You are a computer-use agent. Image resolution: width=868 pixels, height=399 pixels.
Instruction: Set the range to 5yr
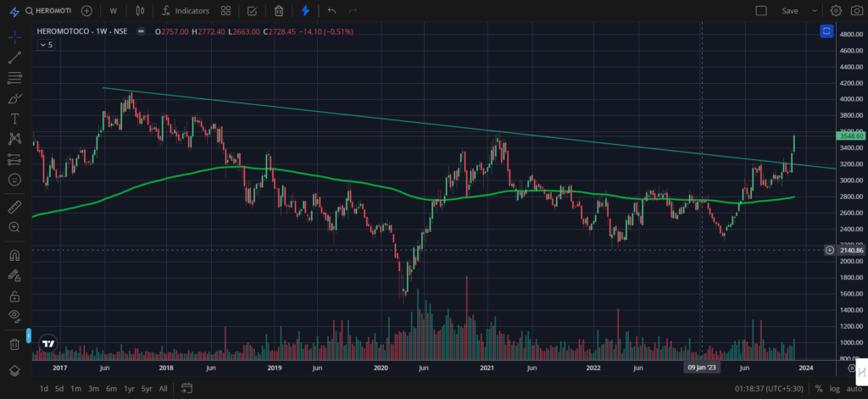[x=147, y=389]
